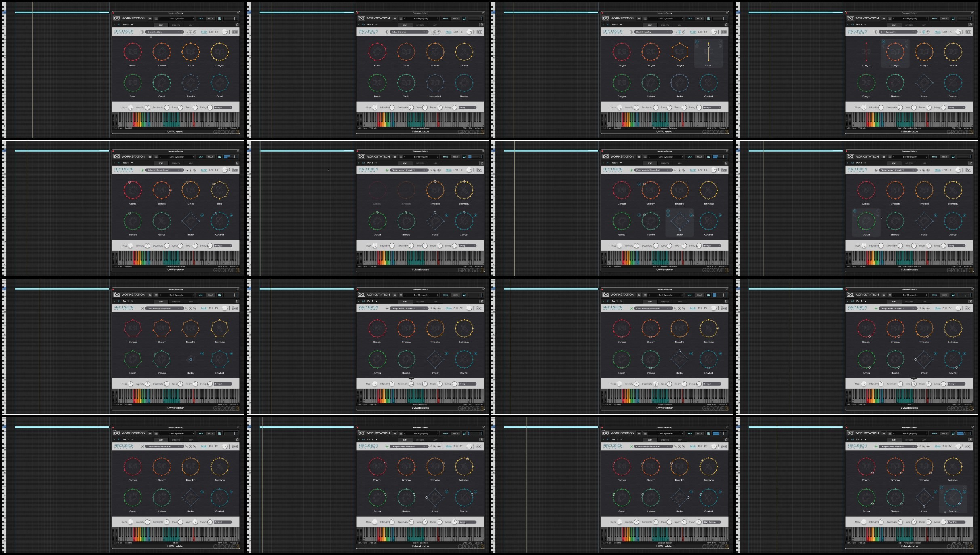The height and width of the screenshot is (555, 980).
Task: Select the Guiro sequencer ring
Action: pos(162,221)
